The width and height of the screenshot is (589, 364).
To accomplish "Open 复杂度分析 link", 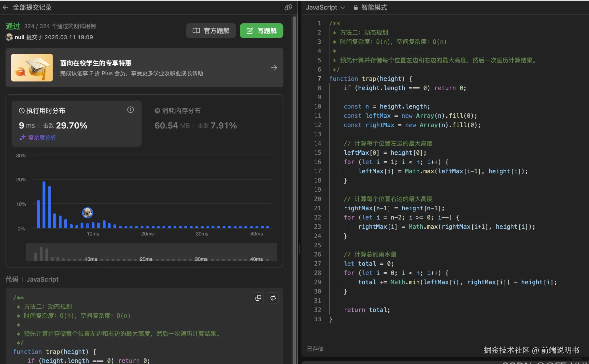I will pyautogui.click(x=42, y=137).
